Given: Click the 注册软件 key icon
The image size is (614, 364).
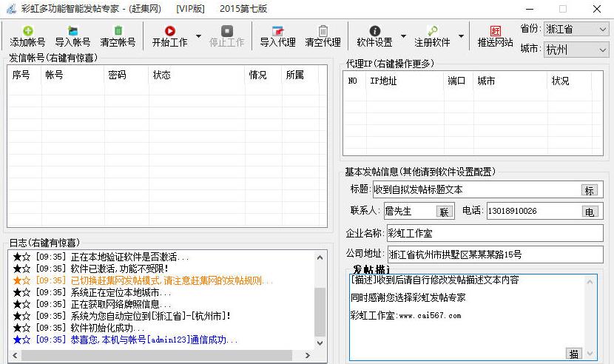Looking at the screenshot, I should click(432, 31).
